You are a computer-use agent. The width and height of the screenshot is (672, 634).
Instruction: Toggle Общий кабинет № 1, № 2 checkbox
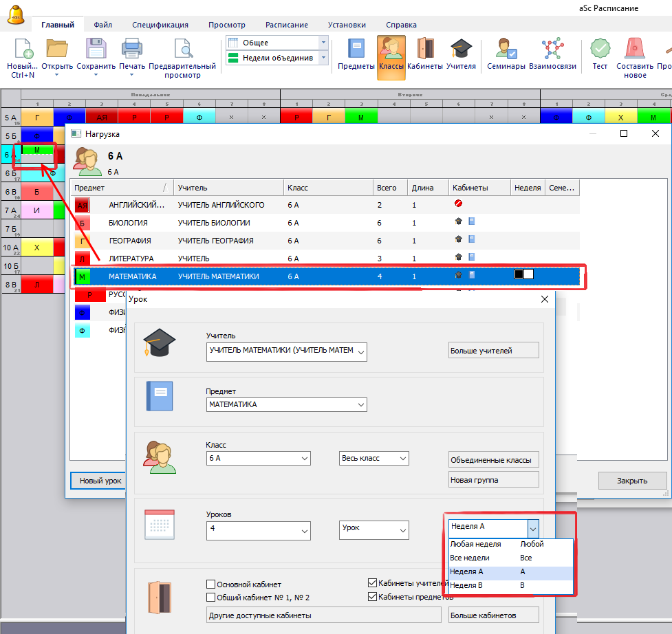(x=212, y=598)
